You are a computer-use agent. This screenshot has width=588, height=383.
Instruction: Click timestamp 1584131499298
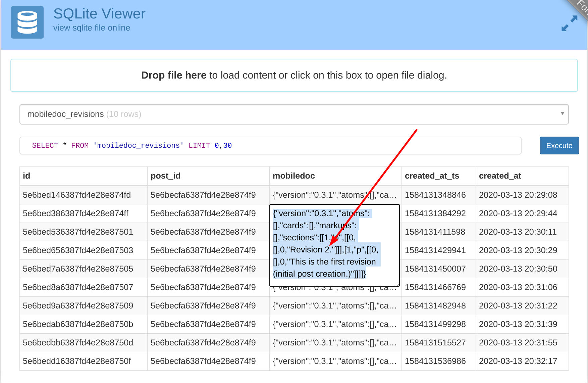pos(435,324)
